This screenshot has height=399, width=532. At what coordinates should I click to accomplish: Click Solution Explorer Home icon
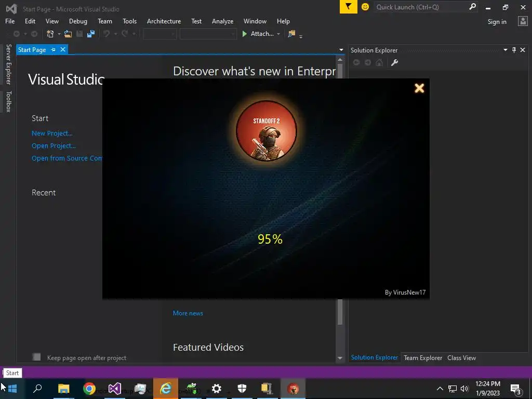point(379,62)
